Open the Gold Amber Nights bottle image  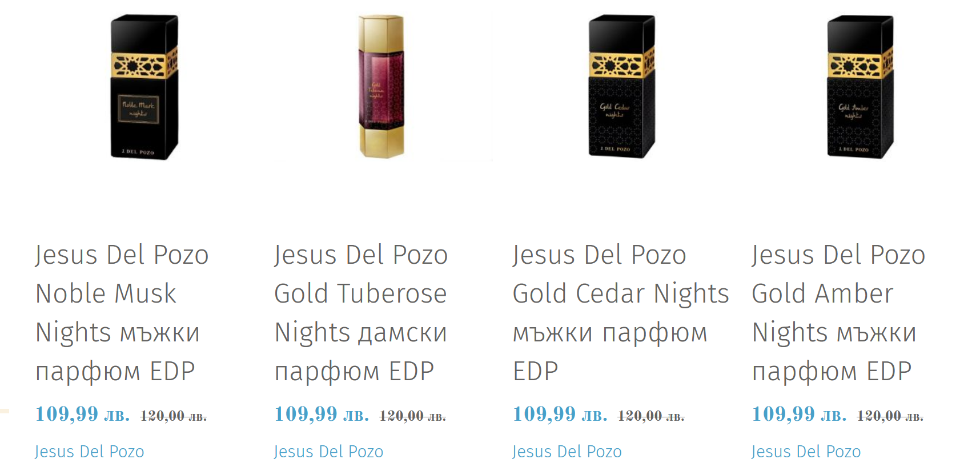[x=860, y=86]
